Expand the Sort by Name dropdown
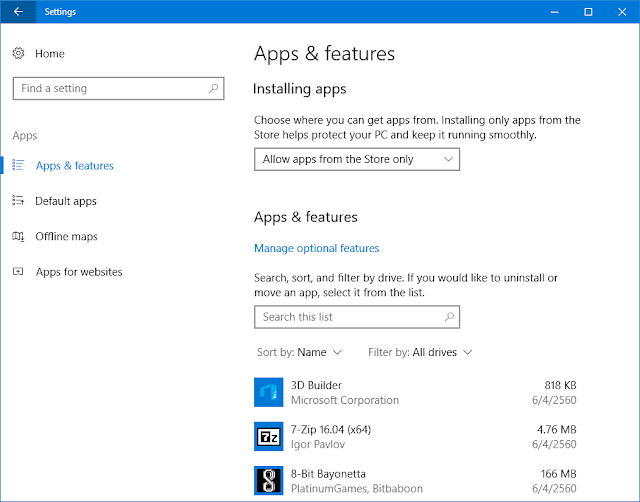 pos(300,352)
